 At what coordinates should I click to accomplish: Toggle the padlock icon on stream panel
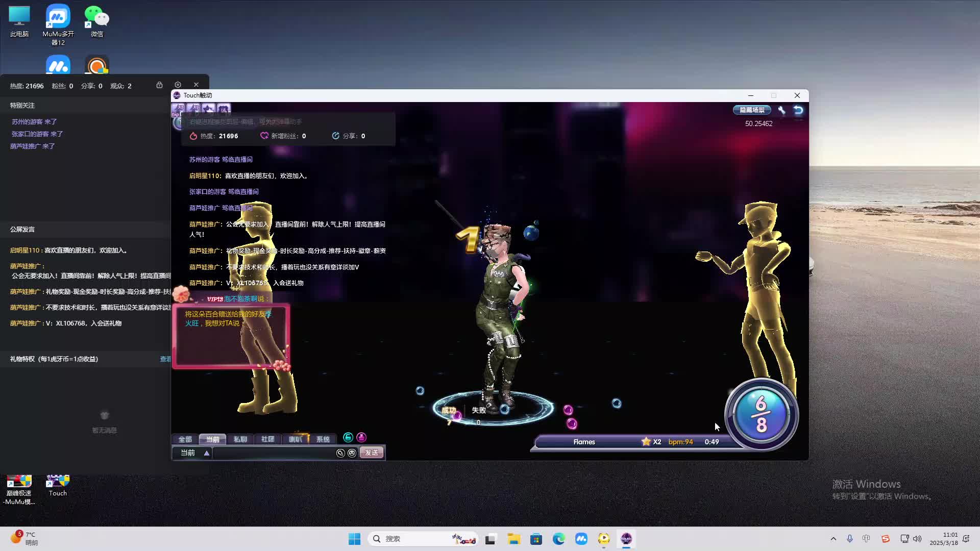point(159,85)
